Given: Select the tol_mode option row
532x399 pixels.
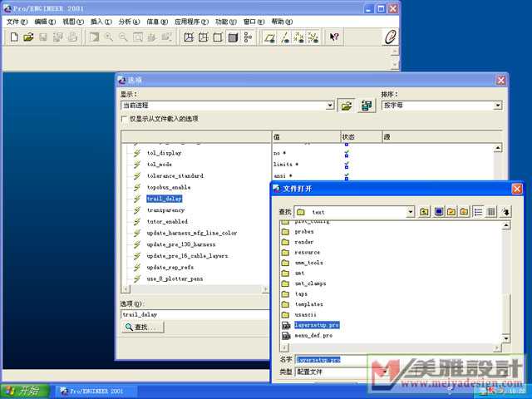Looking at the screenshot, I should coord(159,165).
